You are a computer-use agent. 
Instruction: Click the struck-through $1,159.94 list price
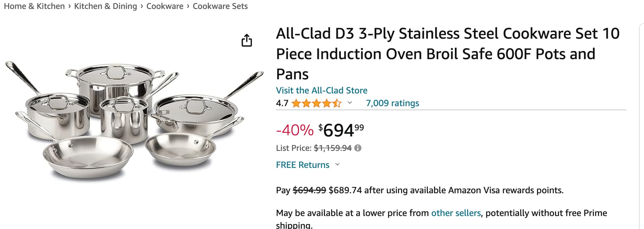click(332, 148)
